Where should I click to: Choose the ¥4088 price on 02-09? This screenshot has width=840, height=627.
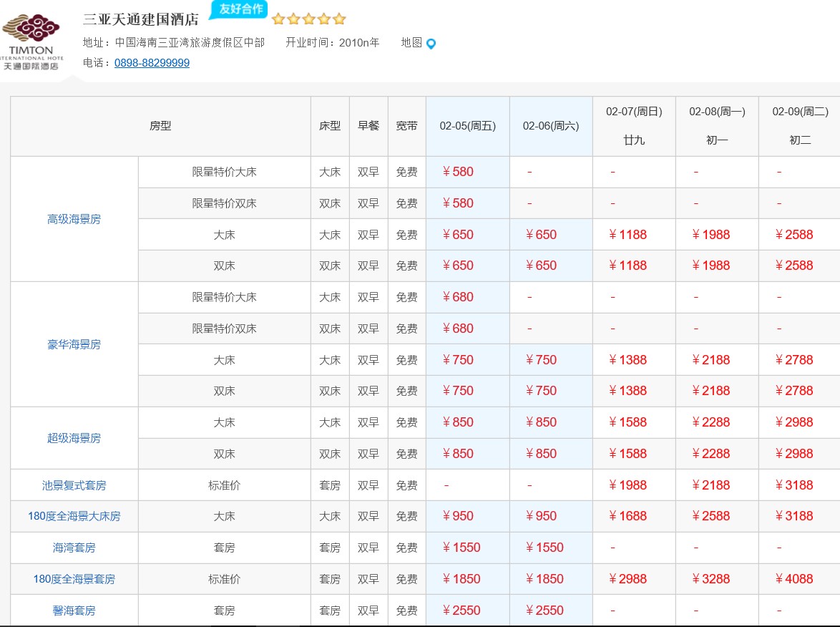794,579
